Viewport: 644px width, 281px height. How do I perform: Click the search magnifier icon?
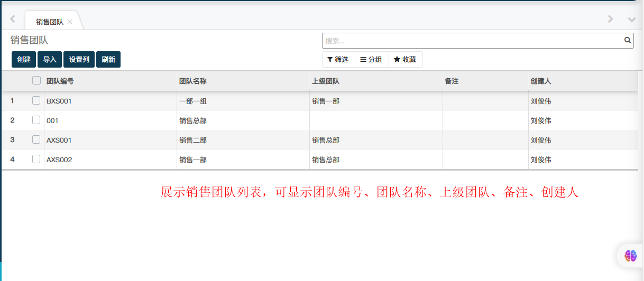pyautogui.click(x=628, y=40)
